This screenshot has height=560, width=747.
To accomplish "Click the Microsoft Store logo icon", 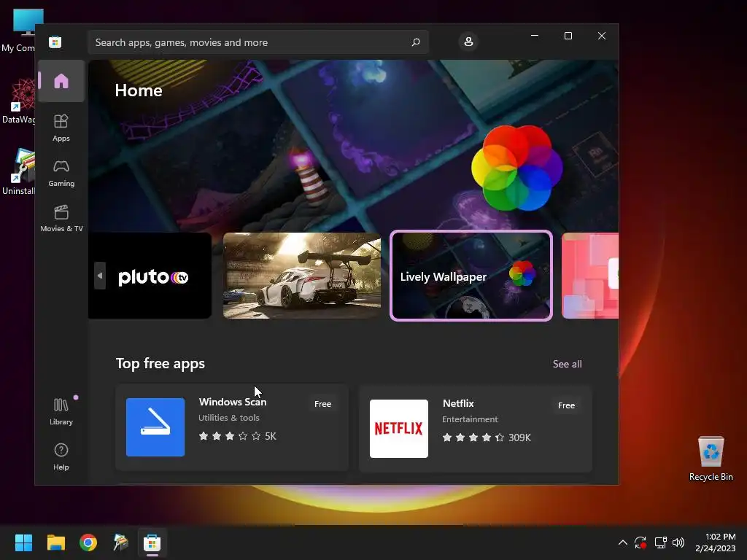I will (55, 42).
